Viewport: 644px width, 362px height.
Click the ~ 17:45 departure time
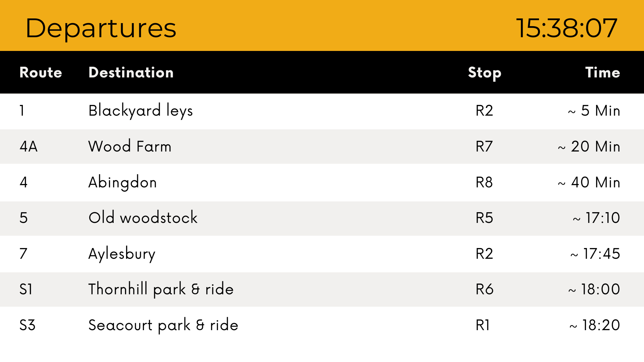tap(595, 254)
